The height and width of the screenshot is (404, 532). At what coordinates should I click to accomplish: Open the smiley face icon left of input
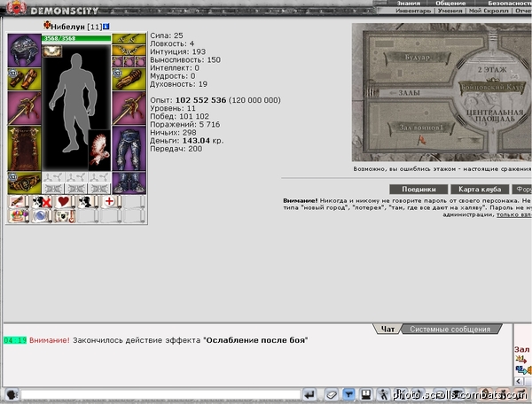pyautogui.click(x=12, y=395)
